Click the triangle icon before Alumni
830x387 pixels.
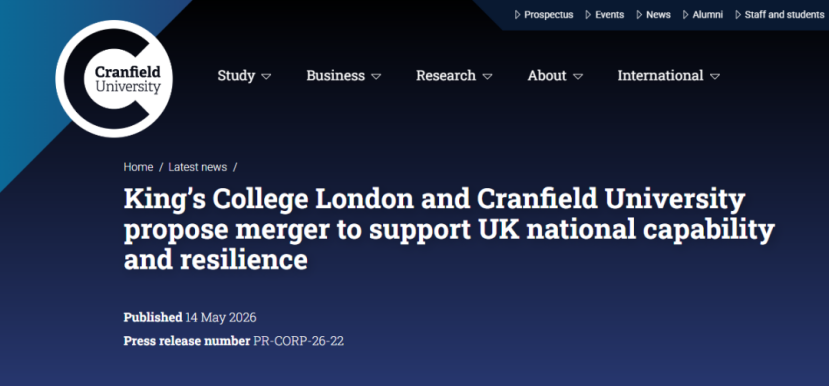[x=685, y=15]
